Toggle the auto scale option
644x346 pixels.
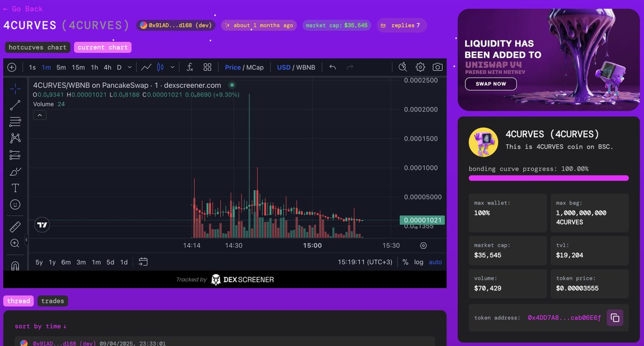point(435,262)
